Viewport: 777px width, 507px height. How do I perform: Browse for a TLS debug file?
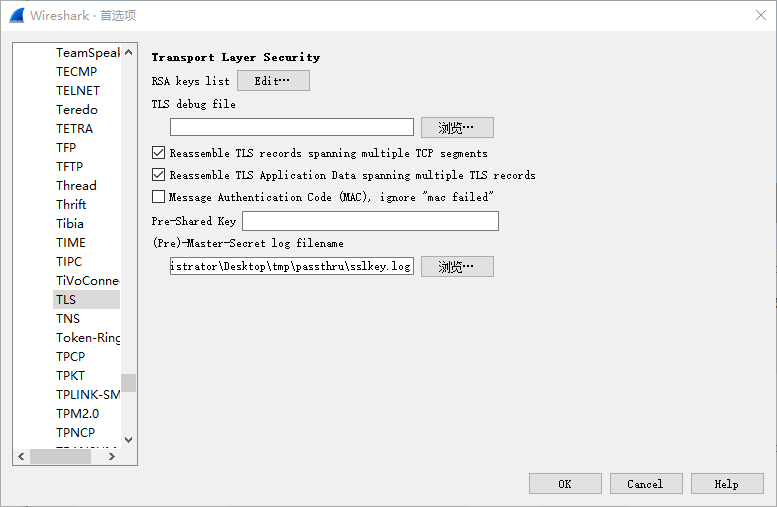(x=457, y=128)
